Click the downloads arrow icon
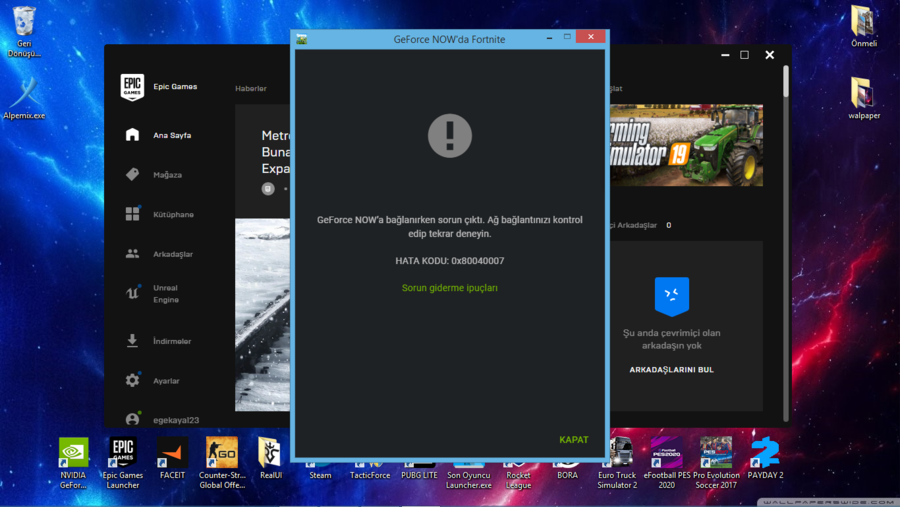 tap(132, 340)
